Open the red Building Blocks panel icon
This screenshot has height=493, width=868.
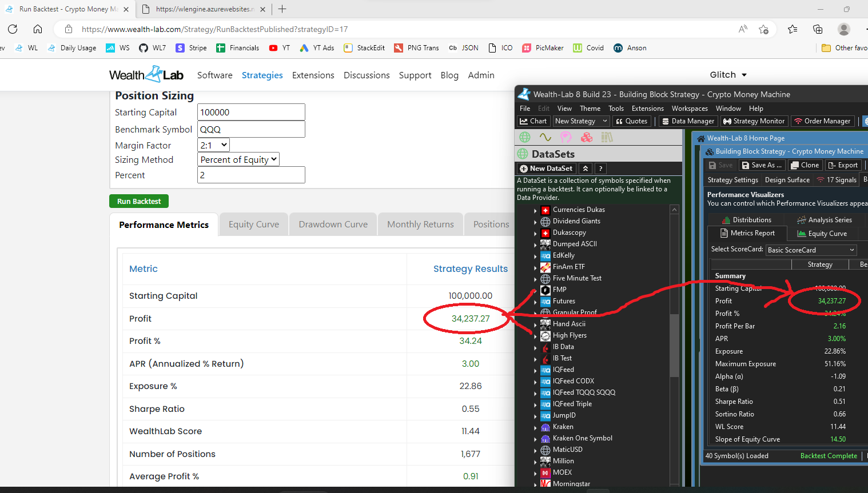586,137
